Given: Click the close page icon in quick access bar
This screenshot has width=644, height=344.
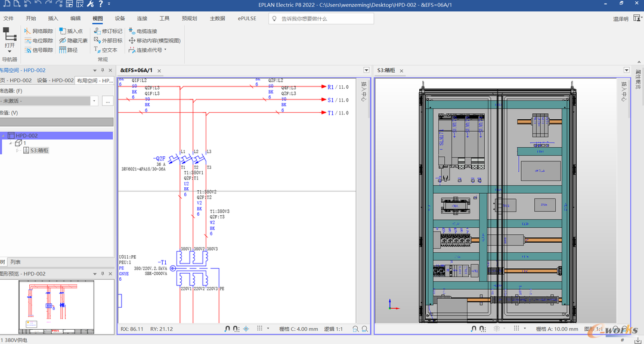Looking at the screenshot, I should (x=80, y=4).
